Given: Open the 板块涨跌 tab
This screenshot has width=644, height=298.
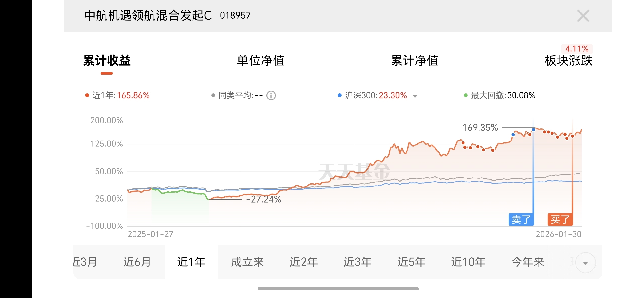Looking at the screenshot, I should [x=568, y=61].
